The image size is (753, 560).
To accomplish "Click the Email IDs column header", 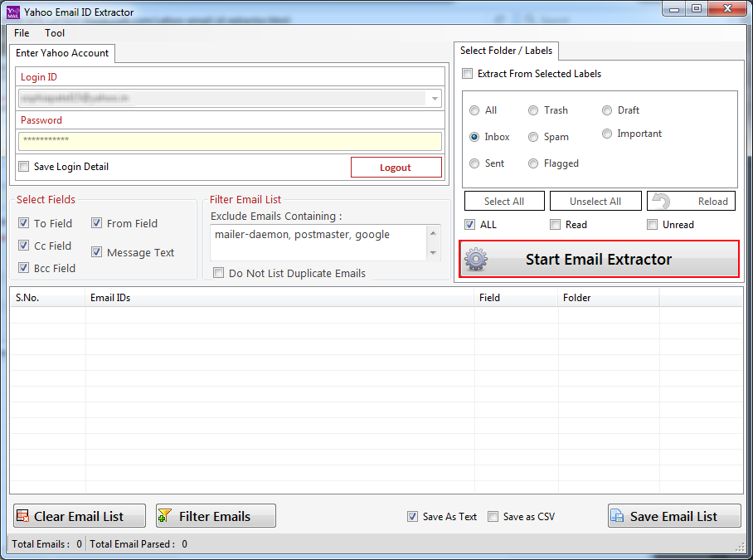I will click(280, 298).
